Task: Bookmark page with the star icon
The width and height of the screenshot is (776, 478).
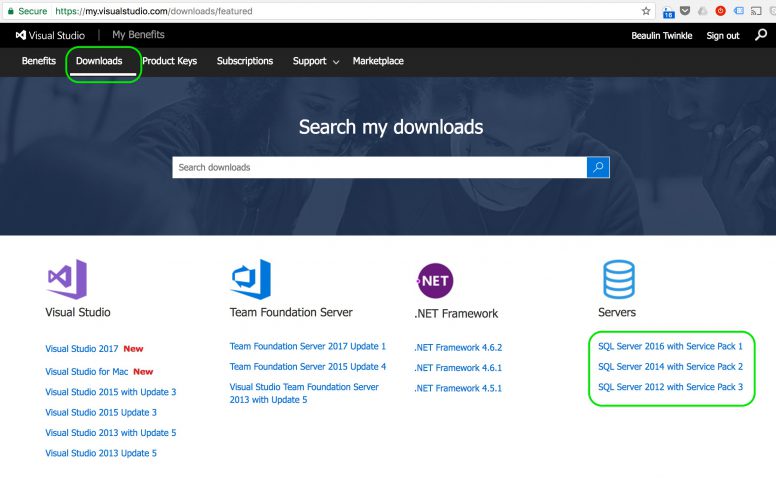Action: (646, 11)
